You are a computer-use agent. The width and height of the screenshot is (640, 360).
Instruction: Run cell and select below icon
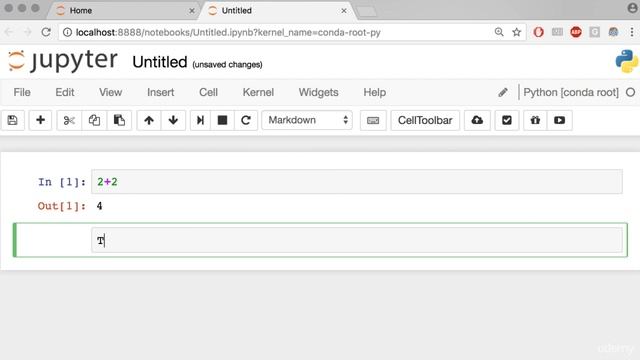coord(200,120)
